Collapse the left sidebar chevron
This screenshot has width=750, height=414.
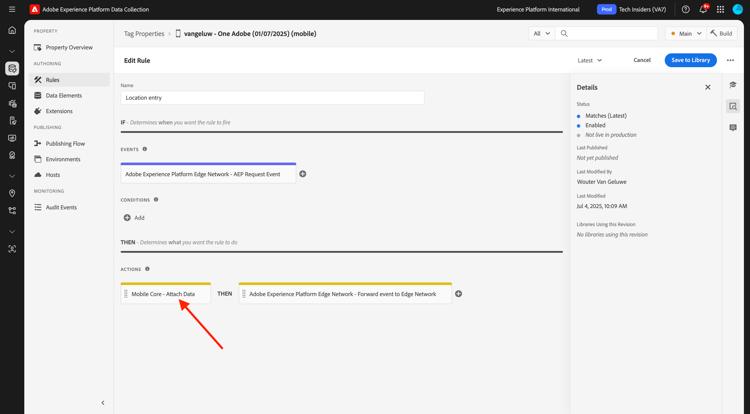[103, 403]
